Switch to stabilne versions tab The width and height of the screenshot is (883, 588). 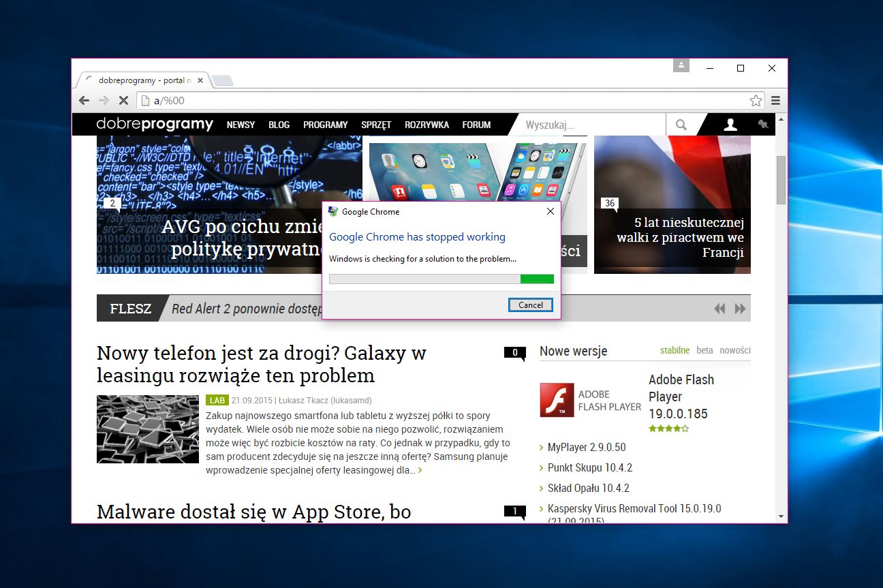coord(675,350)
